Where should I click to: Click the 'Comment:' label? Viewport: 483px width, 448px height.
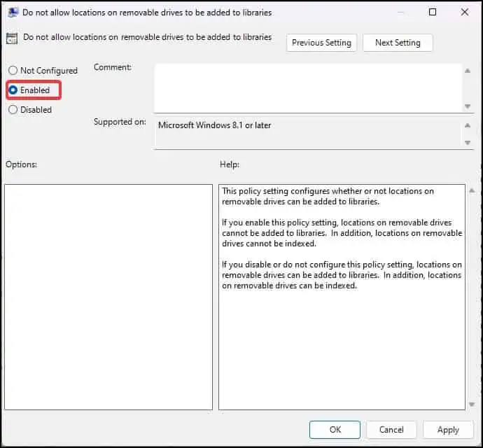[x=113, y=67]
